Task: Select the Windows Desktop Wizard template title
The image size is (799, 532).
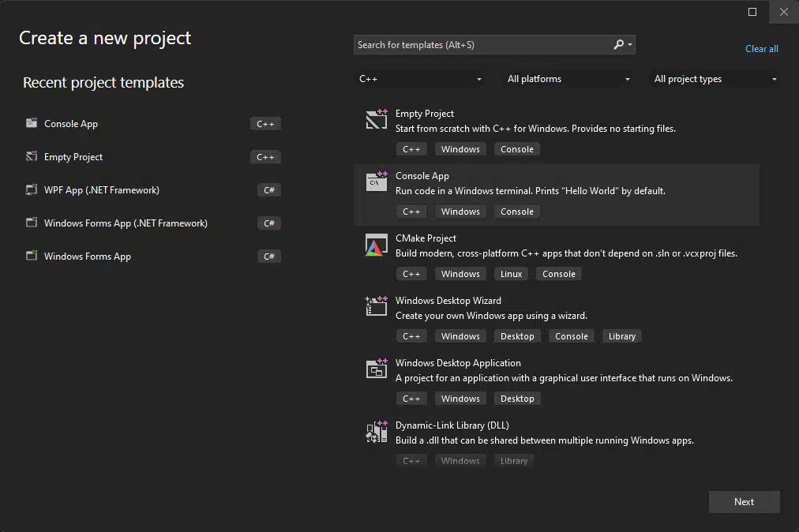Action: 448,301
